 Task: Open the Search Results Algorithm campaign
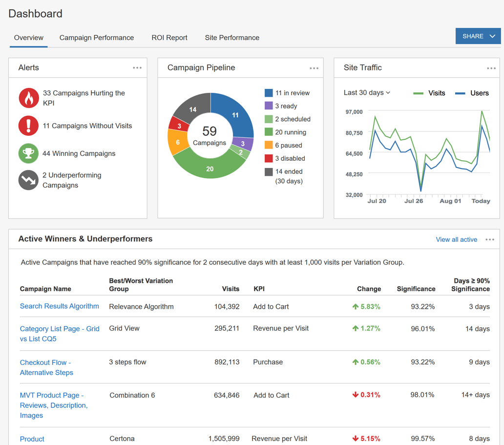pyautogui.click(x=59, y=306)
